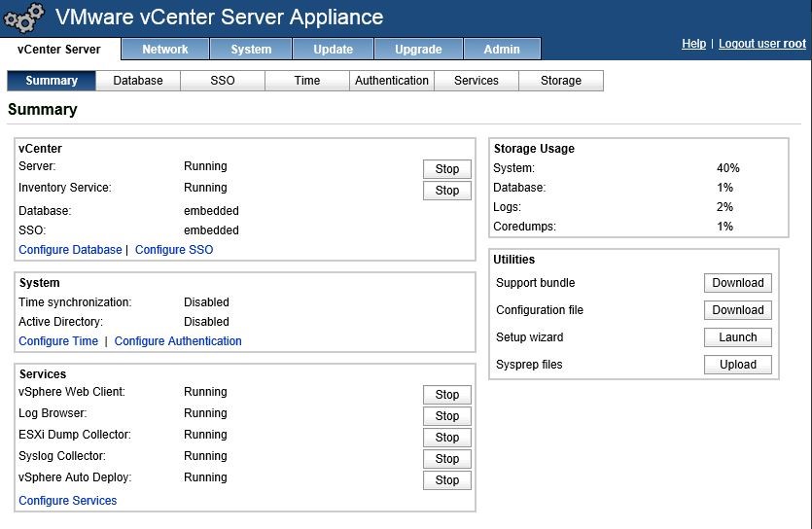Click VMware vCenter Server Appliance title
Image resolution: width=812 pixels, height=529 pixels.
pos(220,18)
